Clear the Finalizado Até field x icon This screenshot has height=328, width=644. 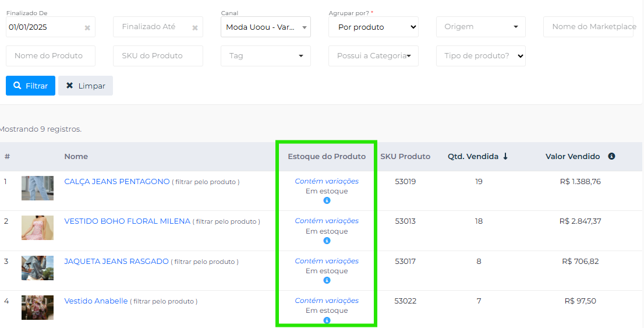[195, 27]
